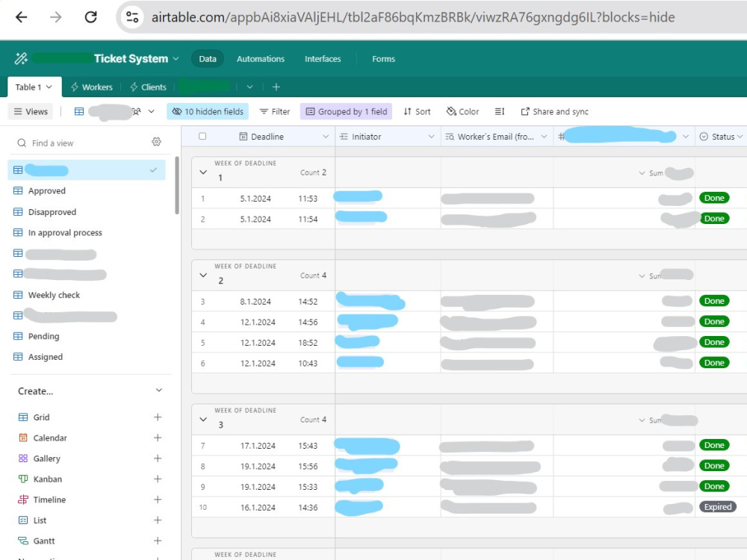Open the Filter options
Screen dimensions: 747x560
274,111
